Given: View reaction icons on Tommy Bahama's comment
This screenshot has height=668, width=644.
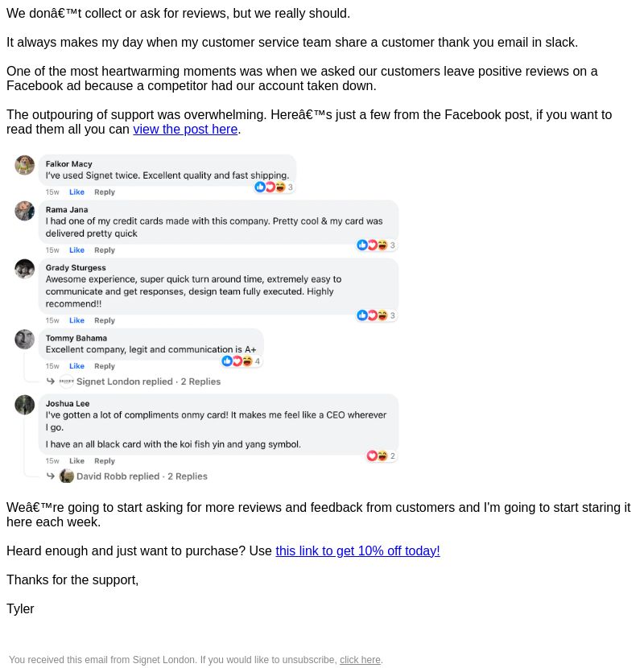Looking at the screenshot, I should [242, 361].
